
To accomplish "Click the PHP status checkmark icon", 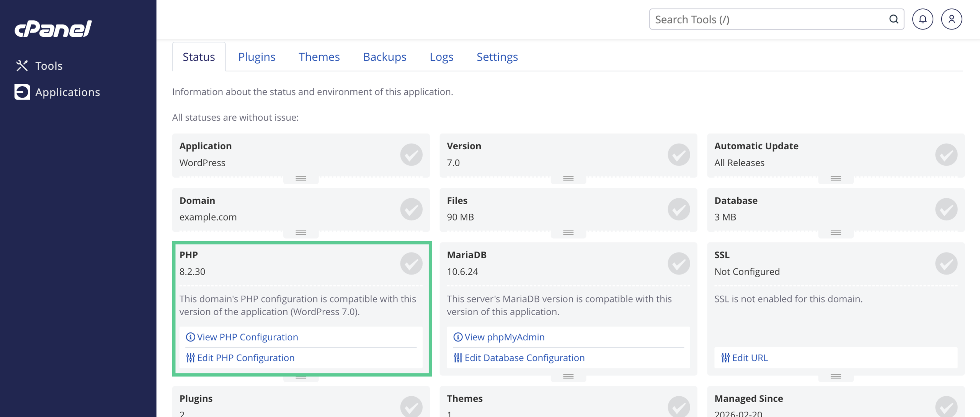I will click(x=411, y=263).
